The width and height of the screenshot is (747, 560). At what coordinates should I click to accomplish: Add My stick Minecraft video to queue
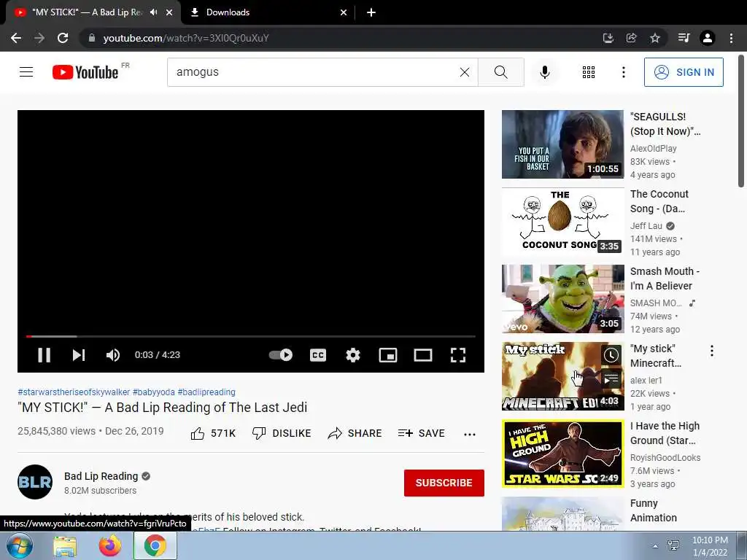(x=611, y=378)
